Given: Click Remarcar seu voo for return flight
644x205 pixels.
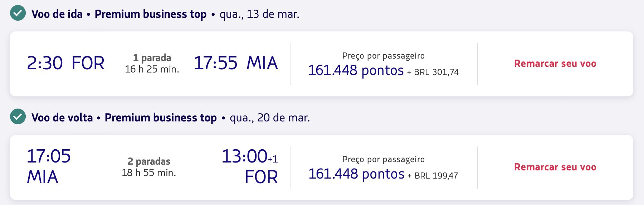Looking at the screenshot, I should tap(555, 167).
